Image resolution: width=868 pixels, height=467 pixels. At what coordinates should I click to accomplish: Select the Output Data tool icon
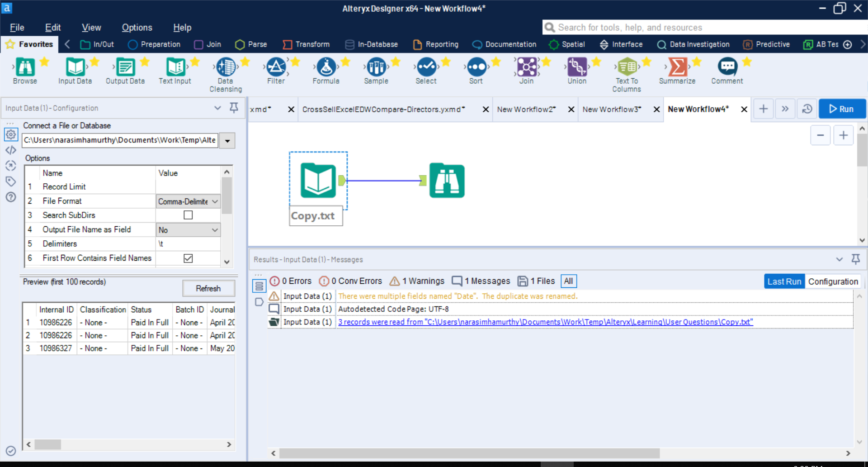coord(125,67)
